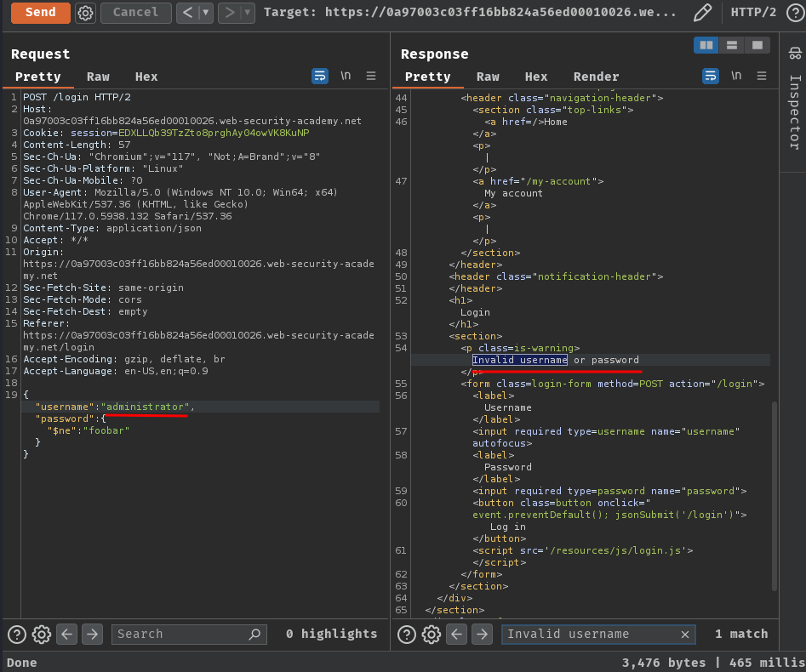Open help icon in top-right corner
The image size is (806, 672).
(795, 13)
